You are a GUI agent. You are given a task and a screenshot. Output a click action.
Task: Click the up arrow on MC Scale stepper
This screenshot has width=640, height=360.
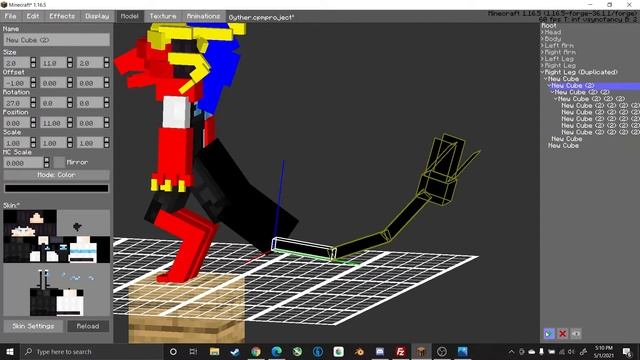(x=47, y=160)
